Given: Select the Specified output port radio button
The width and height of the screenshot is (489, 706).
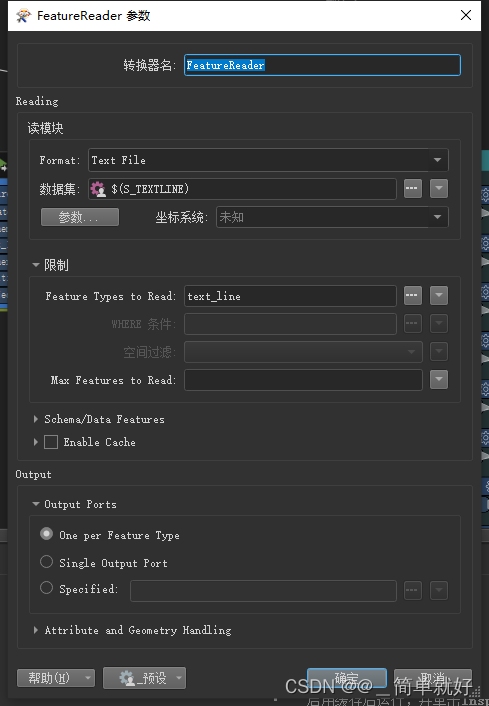Looking at the screenshot, I should tap(46, 588).
